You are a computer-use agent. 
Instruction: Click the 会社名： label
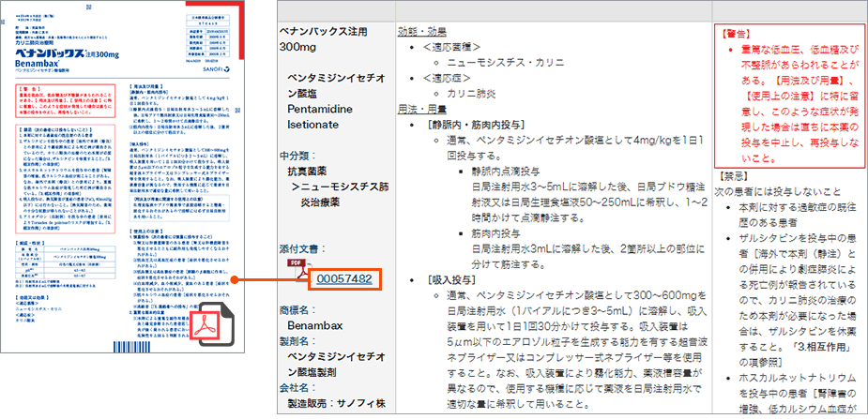[298, 386]
